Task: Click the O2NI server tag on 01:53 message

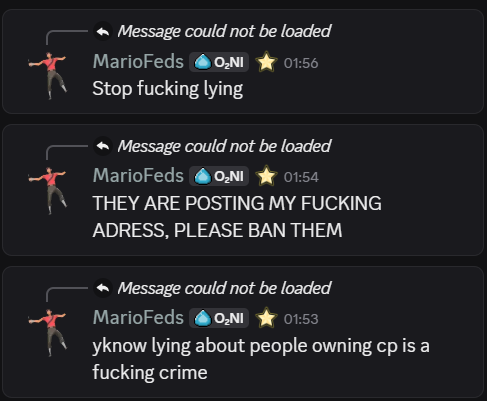Action: [x=219, y=318]
